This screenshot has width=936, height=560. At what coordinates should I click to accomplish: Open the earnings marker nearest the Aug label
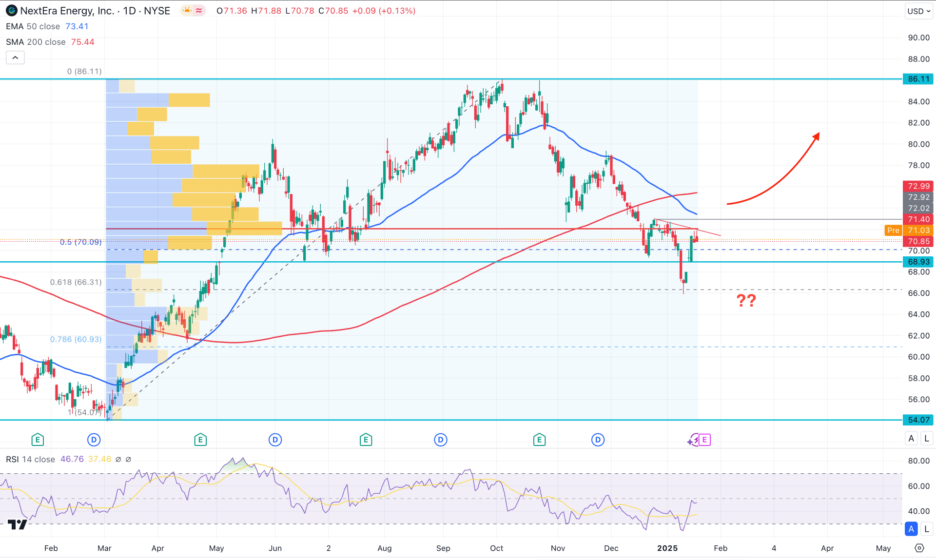click(x=366, y=440)
